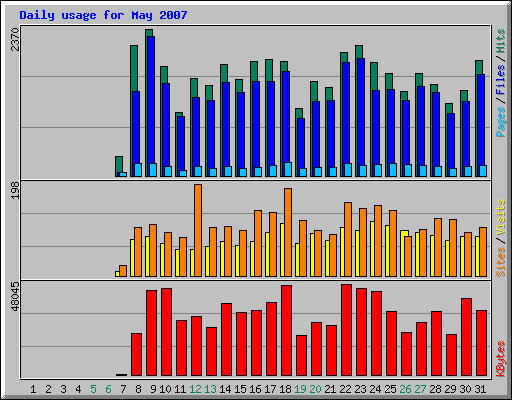This screenshot has width=512, height=400.
Task: Click day 22 on the date axis
Action: [x=345, y=389]
